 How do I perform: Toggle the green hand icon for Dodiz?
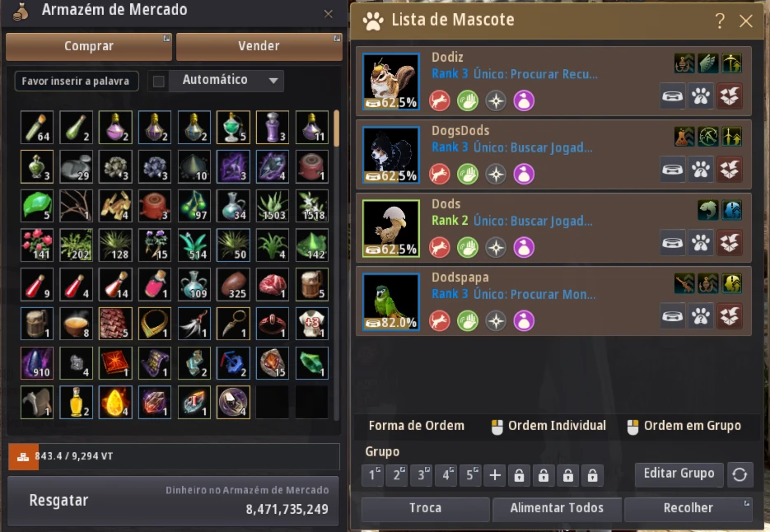coord(468,100)
